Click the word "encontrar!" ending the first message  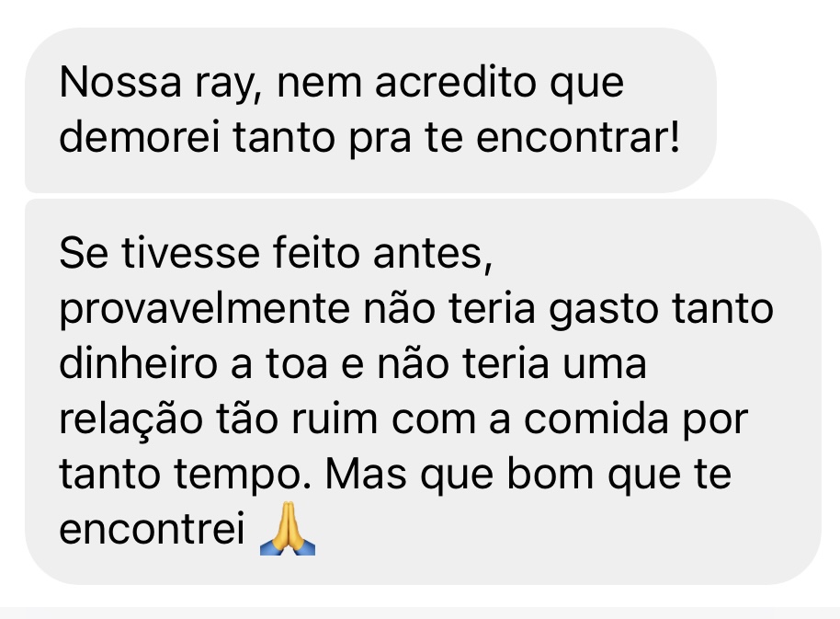(579, 137)
